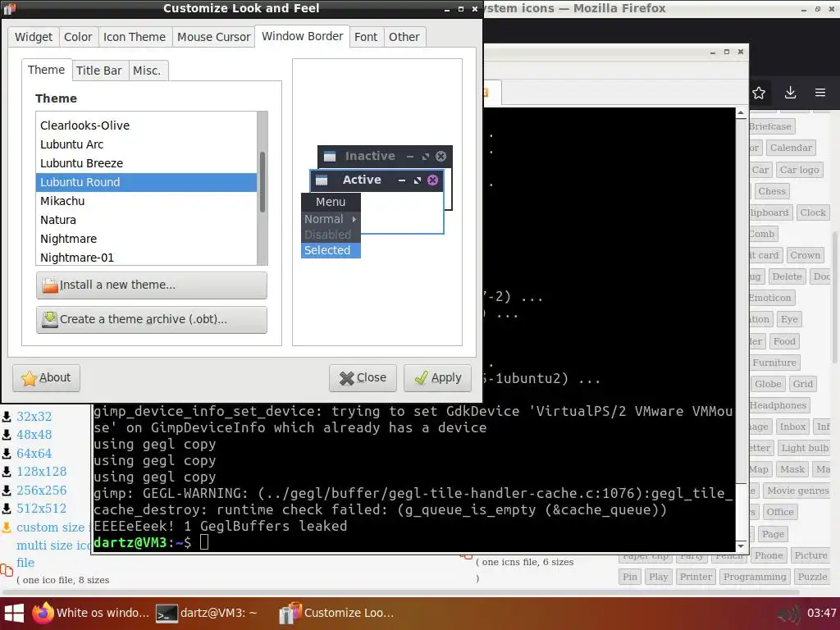The width and height of the screenshot is (840, 630).
Task: Select the Natura theme
Action: click(146, 220)
